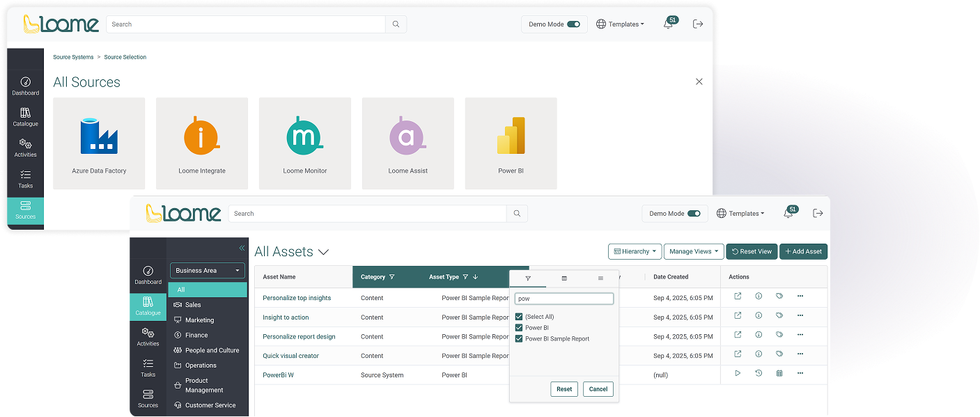
Task: Click the Add Asset button
Action: point(803,251)
